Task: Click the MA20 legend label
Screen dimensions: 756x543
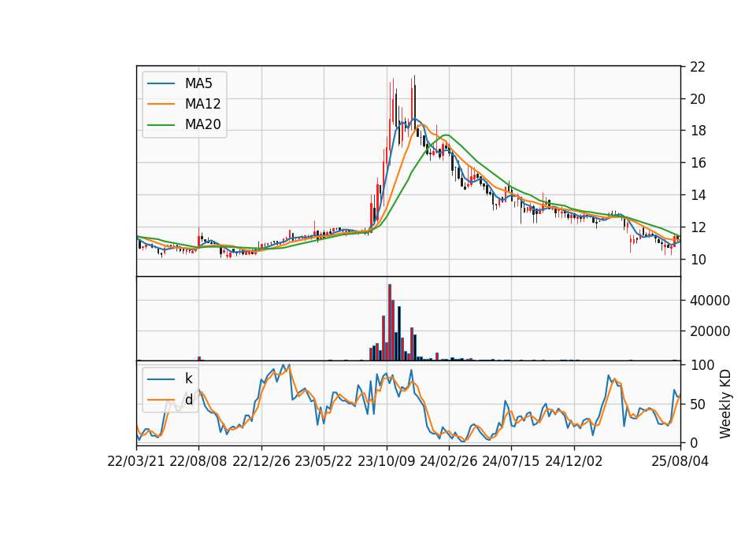Action: (202, 124)
